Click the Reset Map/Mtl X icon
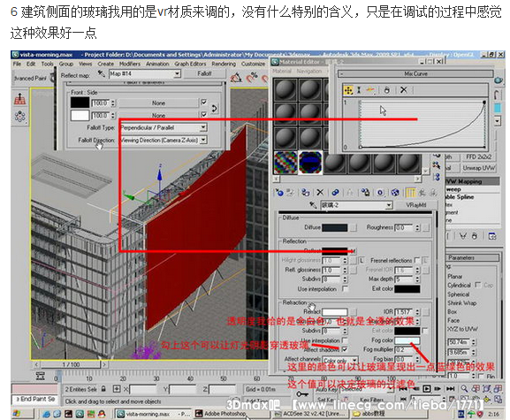The width and height of the screenshot is (510, 420). pos(320,193)
